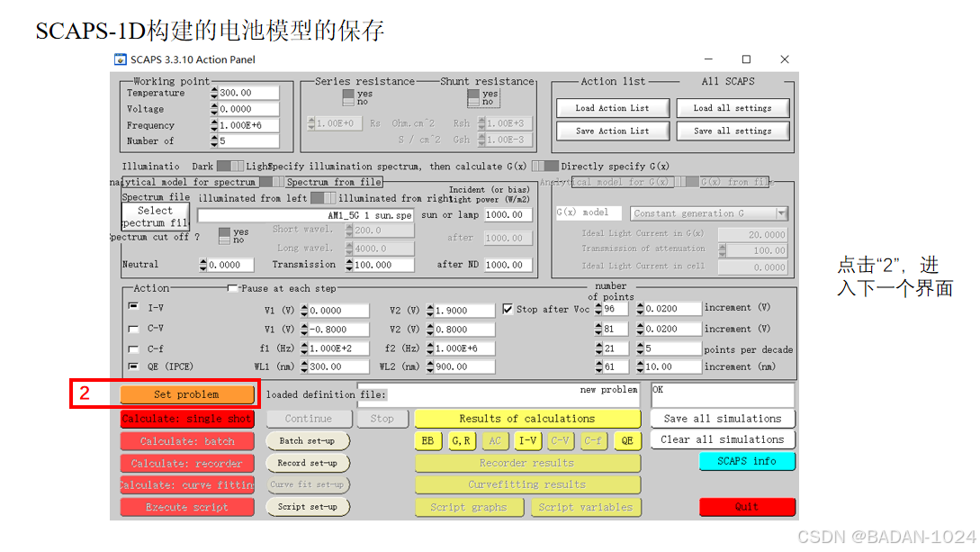Screen dimensions: 980x552
Task: Click Select spectrum file button
Action: [x=155, y=217]
